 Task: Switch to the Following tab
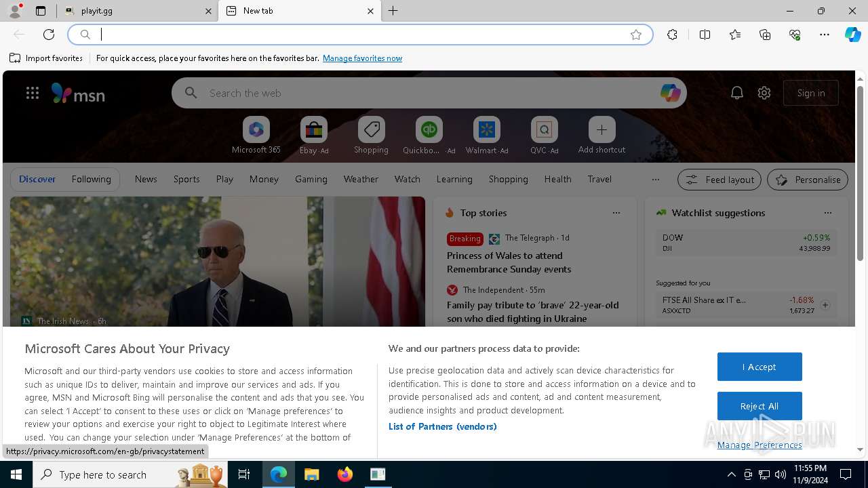pos(92,179)
